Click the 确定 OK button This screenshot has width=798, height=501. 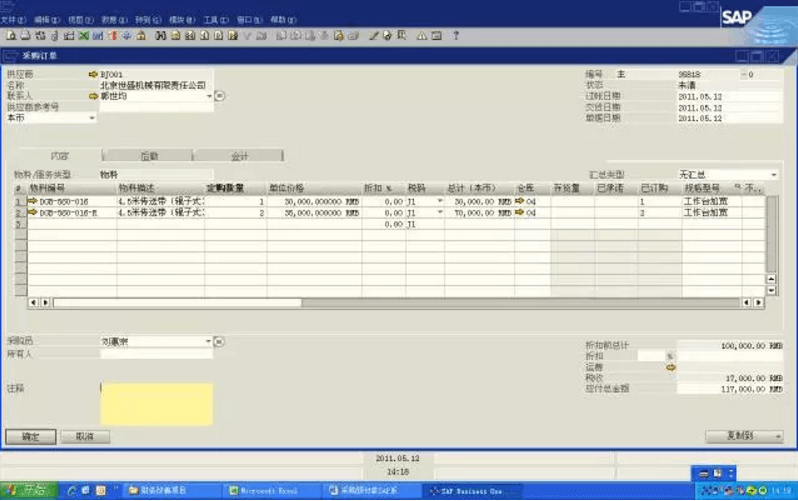[x=31, y=436]
